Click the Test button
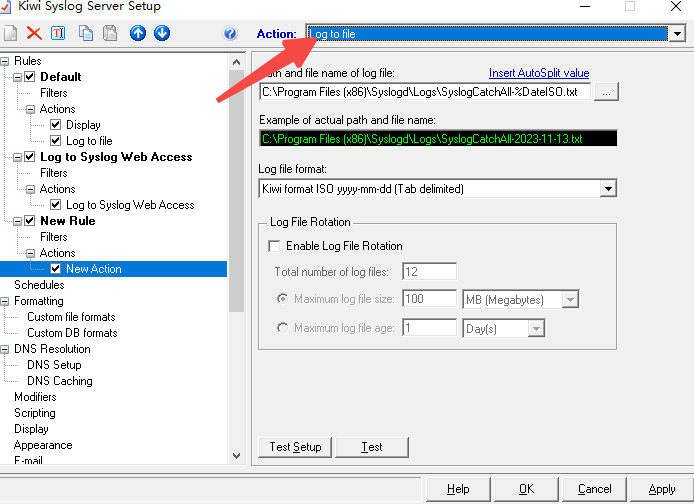 (x=372, y=447)
